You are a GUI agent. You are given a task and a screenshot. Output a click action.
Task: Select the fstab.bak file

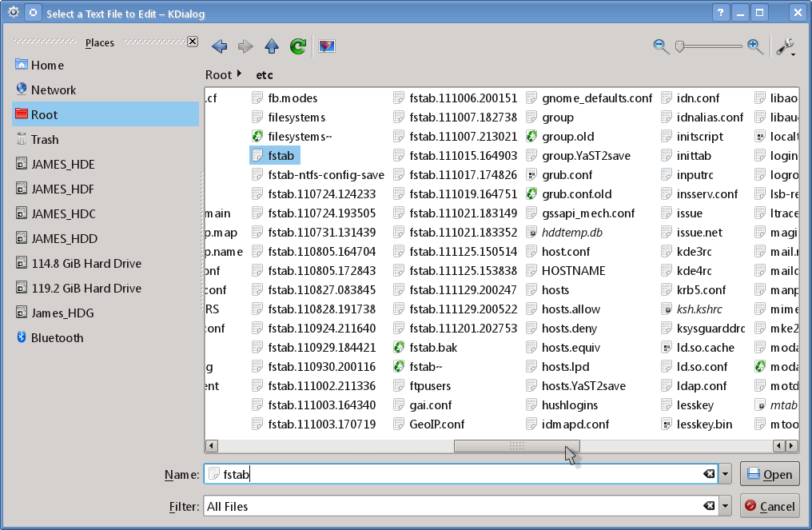click(x=425, y=348)
